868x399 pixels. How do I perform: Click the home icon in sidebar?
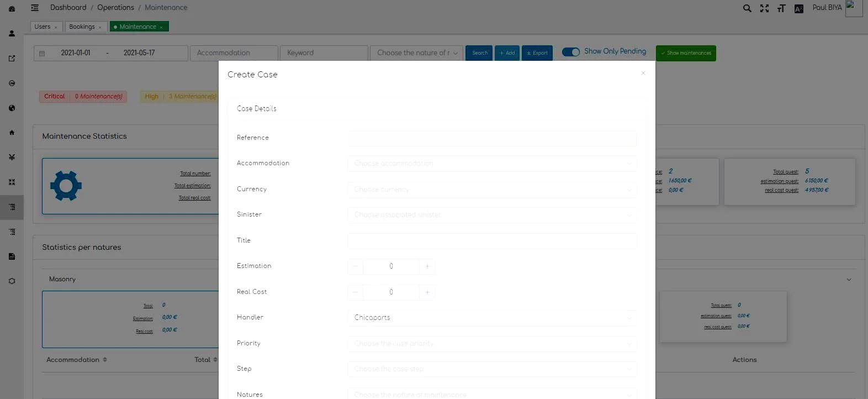12,133
